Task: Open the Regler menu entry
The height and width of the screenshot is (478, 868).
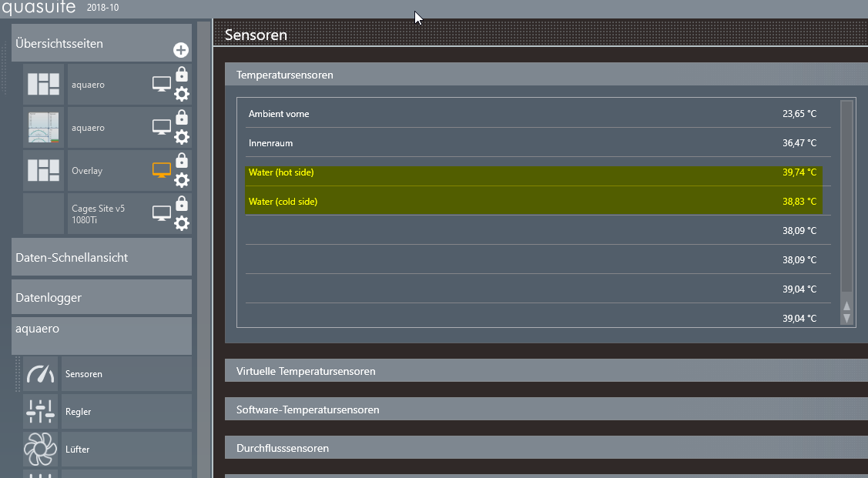Action: pyautogui.click(x=126, y=412)
